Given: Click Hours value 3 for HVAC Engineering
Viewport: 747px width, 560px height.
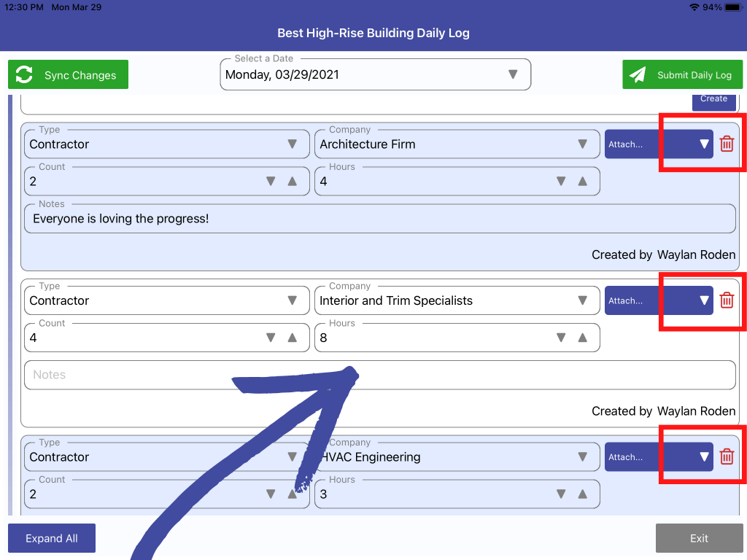Looking at the screenshot, I should tap(457, 494).
